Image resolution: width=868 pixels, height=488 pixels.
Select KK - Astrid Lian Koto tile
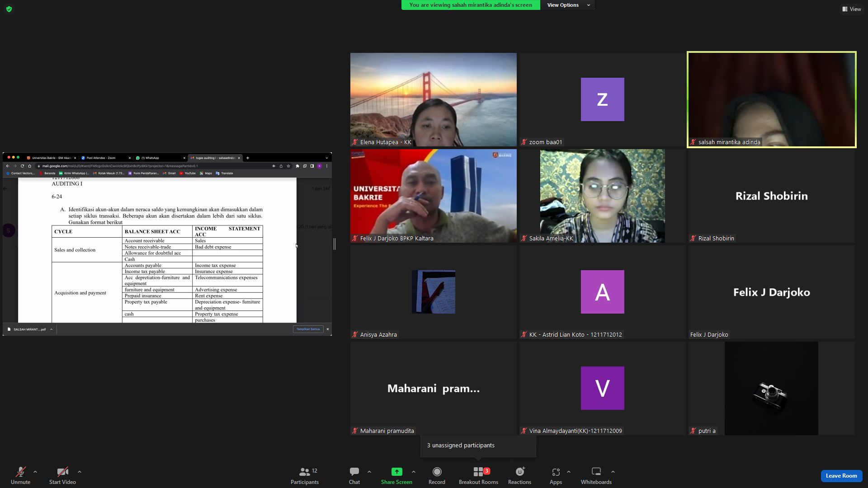click(x=603, y=292)
